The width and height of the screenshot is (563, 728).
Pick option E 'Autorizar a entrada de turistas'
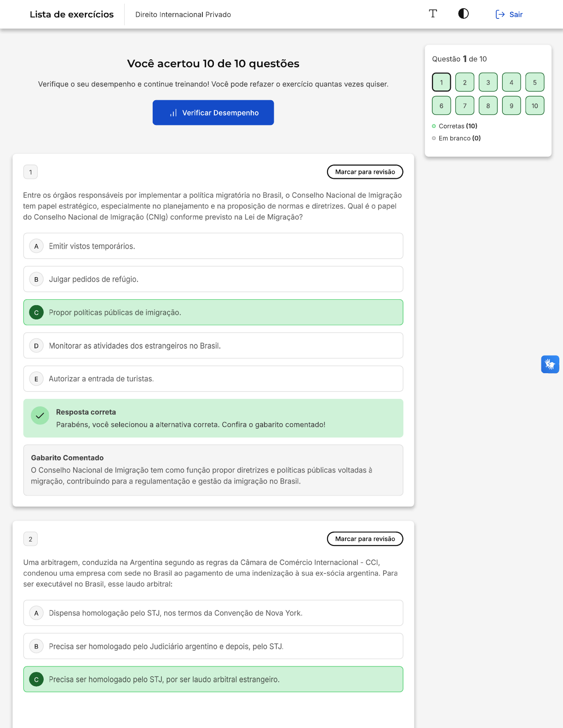pos(213,379)
